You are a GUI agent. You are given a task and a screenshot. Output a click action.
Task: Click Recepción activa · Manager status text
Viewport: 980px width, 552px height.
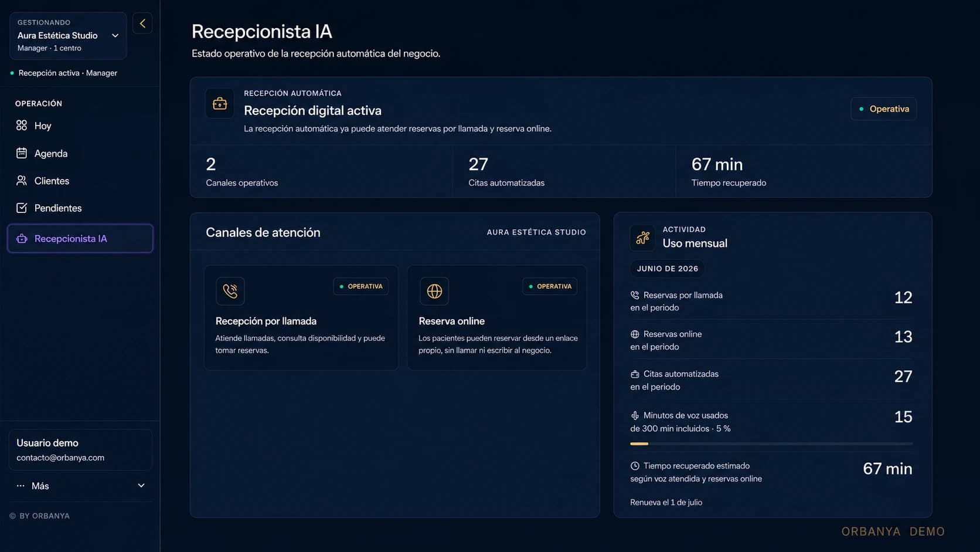[x=68, y=73]
